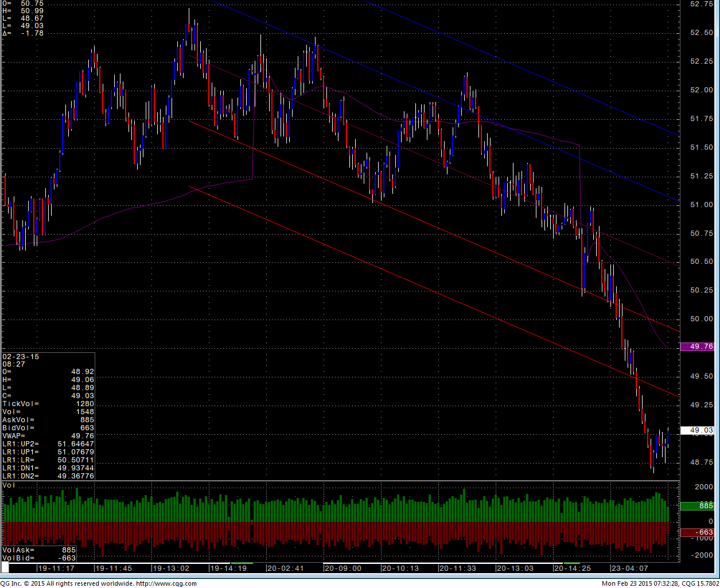Screen dimensions: 720x588
Task: Click the LR1:DN1= 49.93744 row
Action: click(x=48, y=468)
